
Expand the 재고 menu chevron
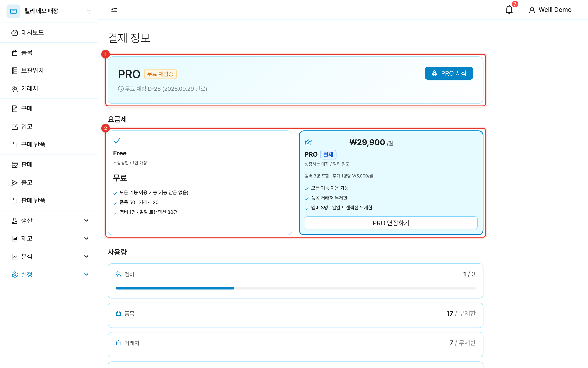click(86, 239)
